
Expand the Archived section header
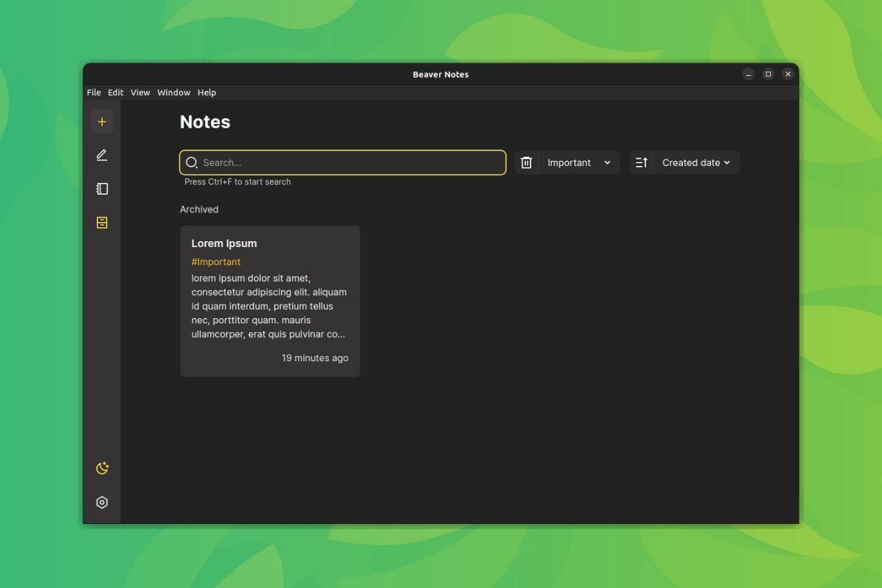pos(198,209)
